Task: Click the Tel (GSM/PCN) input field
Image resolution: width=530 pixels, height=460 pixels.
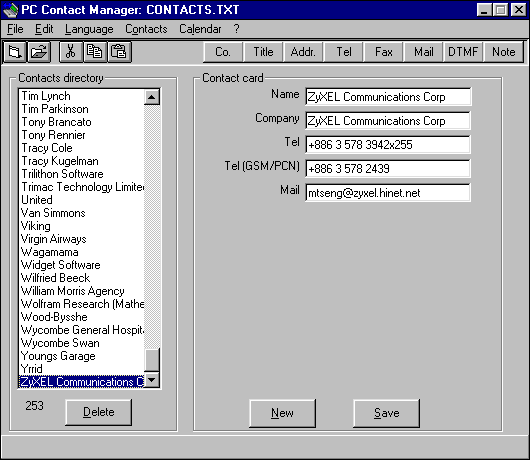Action: [x=388, y=169]
